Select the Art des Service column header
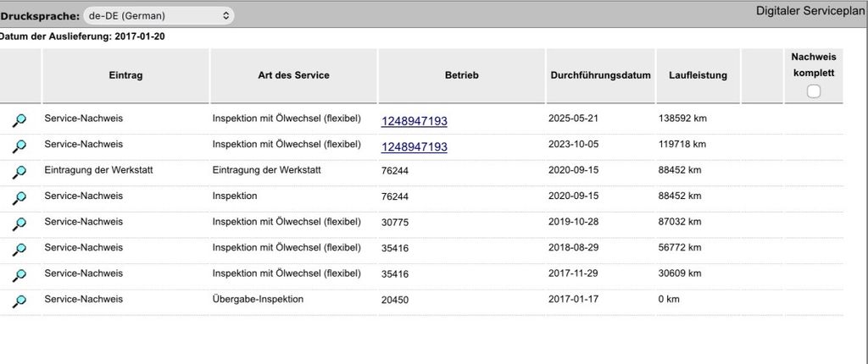This screenshot has height=364, width=868. (293, 75)
